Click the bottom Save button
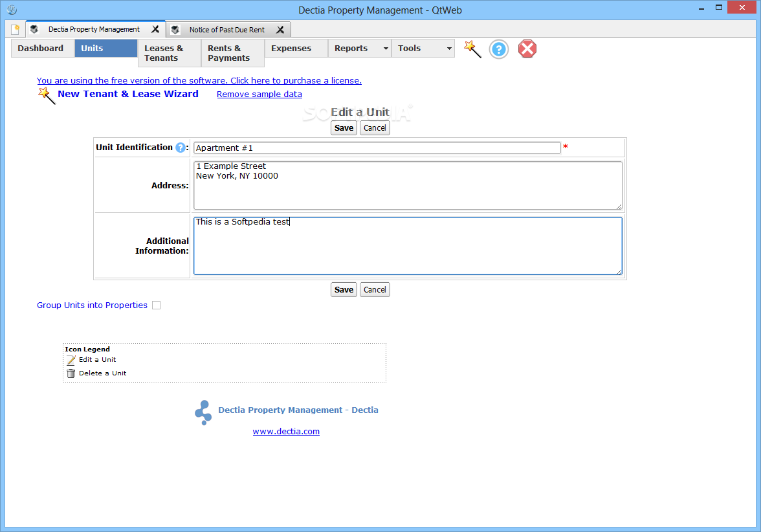 point(344,290)
